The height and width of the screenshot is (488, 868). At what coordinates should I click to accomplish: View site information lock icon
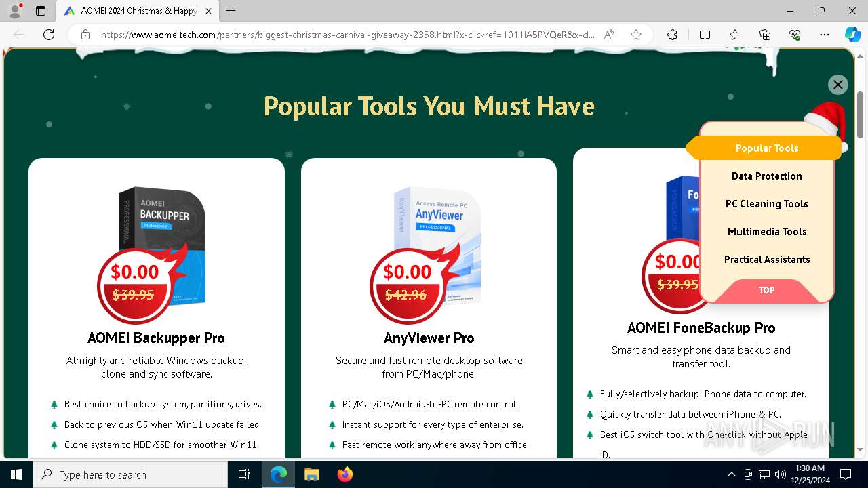(85, 35)
